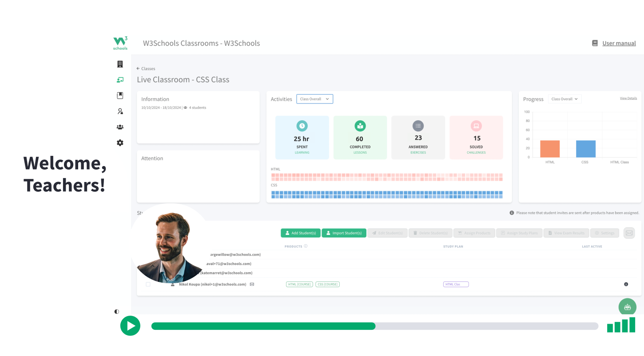Click the clock icon in time spent card
This screenshot has height=356, width=644.
(302, 126)
